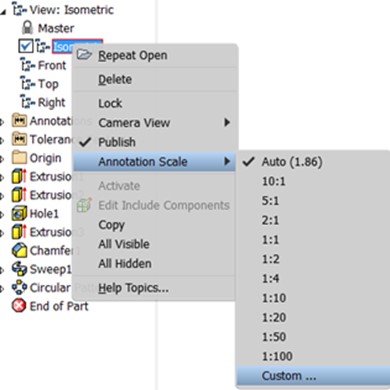The image size is (390, 390).
Task: Click the Hole1 feature icon
Action: (19, 214)
